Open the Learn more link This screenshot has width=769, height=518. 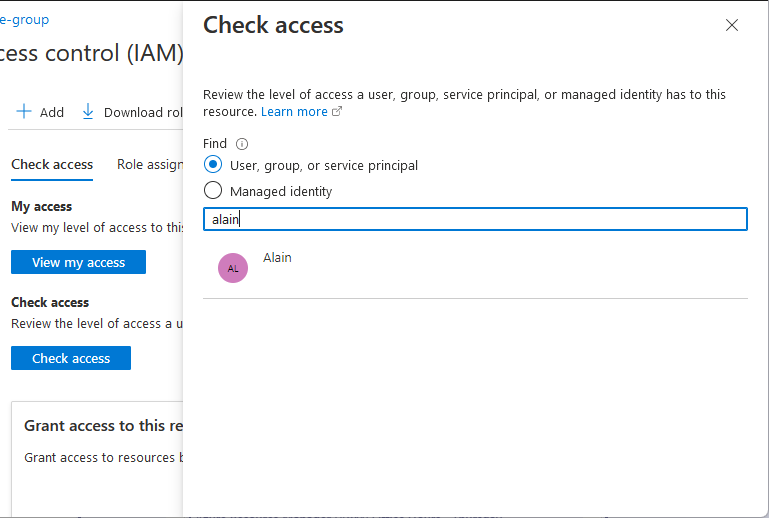point(294,111)
